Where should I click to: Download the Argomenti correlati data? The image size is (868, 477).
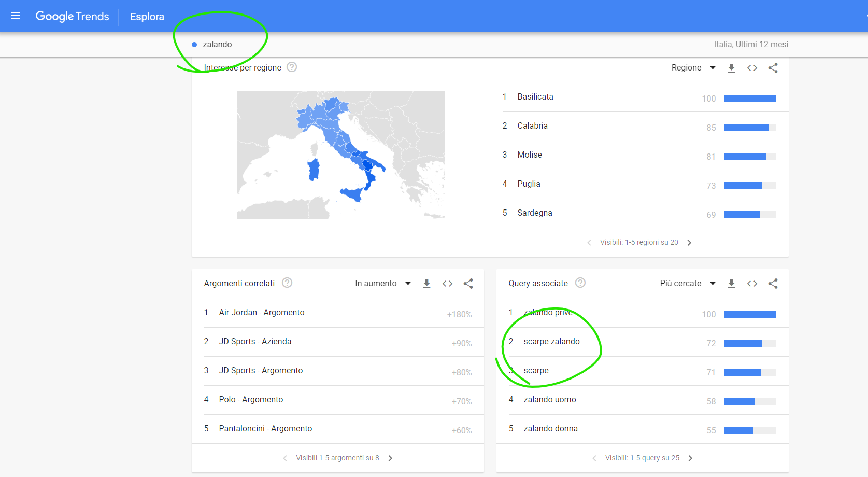(426, 284)
